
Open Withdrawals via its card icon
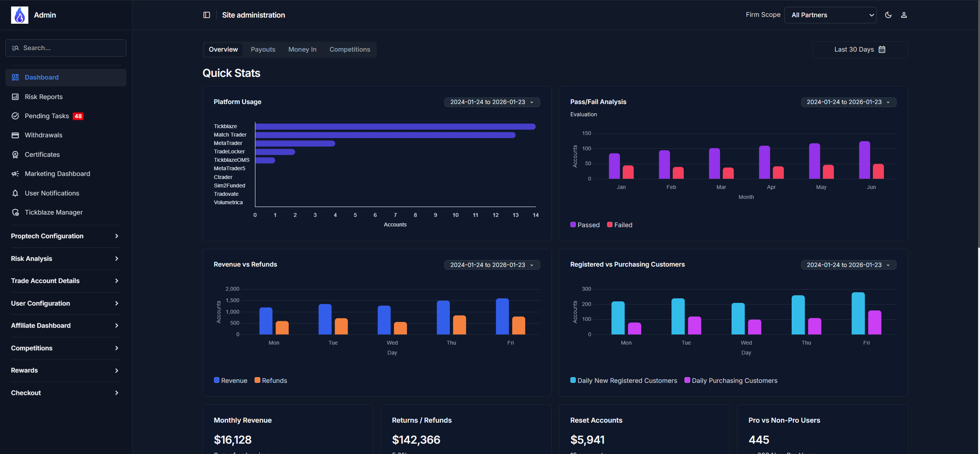(x=15, y=135)
